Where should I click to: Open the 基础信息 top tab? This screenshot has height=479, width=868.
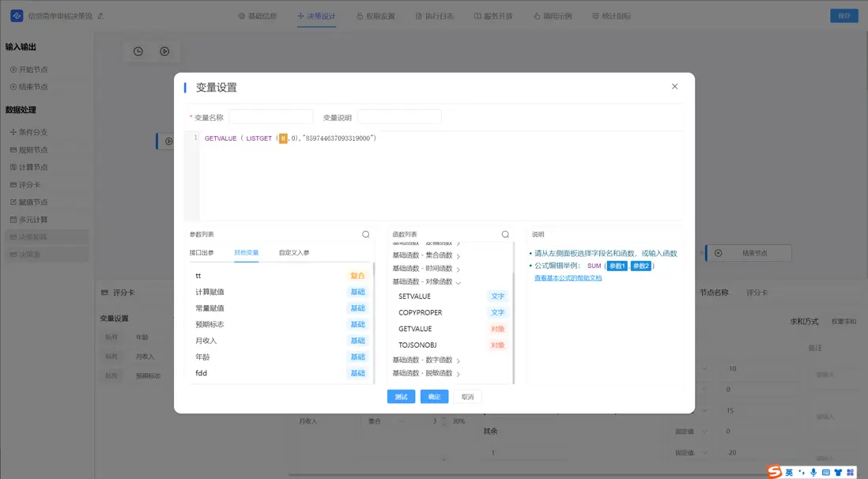pyautogui.click(x=258, y=16)
